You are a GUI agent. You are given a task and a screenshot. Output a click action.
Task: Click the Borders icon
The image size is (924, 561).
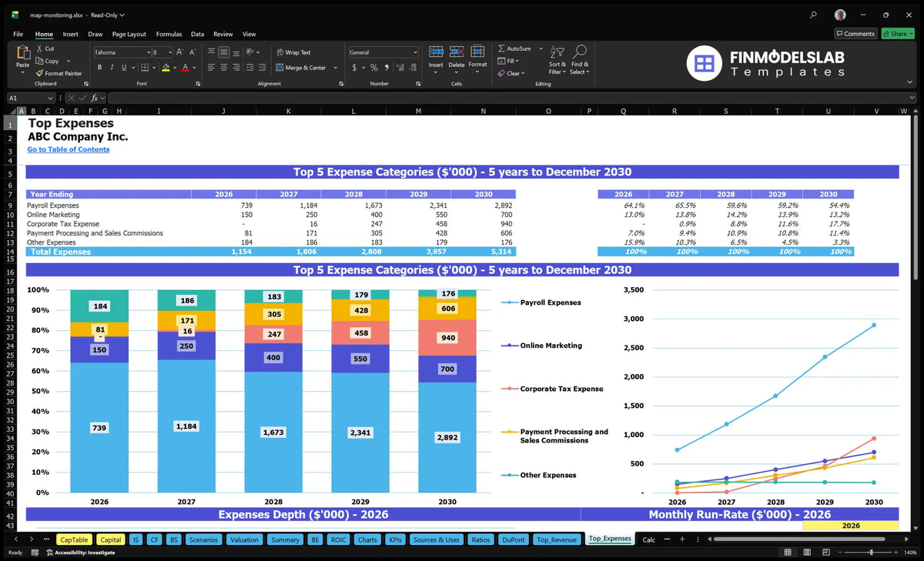(x=145, y=68)
